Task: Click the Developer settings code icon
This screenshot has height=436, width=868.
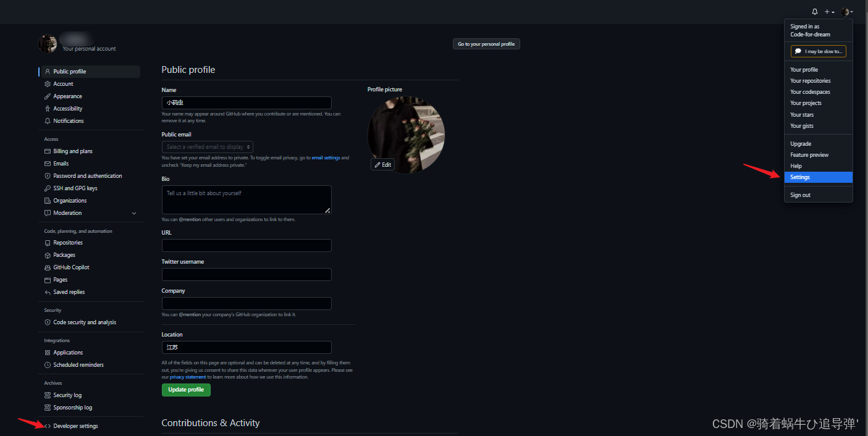Action: (48, 426)
